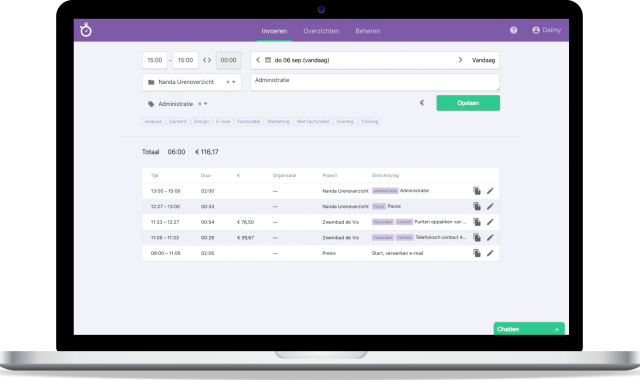Toggle the euro billable icon
The width and height of the screenshot is (640, 380).
(x=422, y=103)
